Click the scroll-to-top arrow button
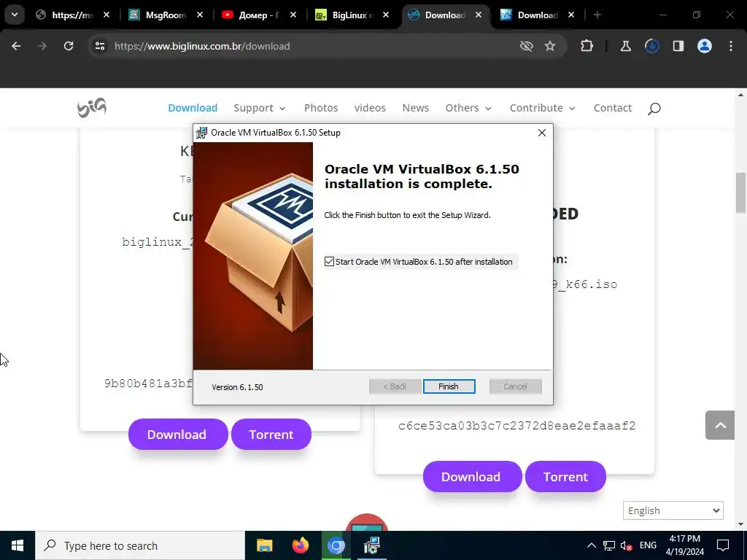 click(x=720, y=425)
